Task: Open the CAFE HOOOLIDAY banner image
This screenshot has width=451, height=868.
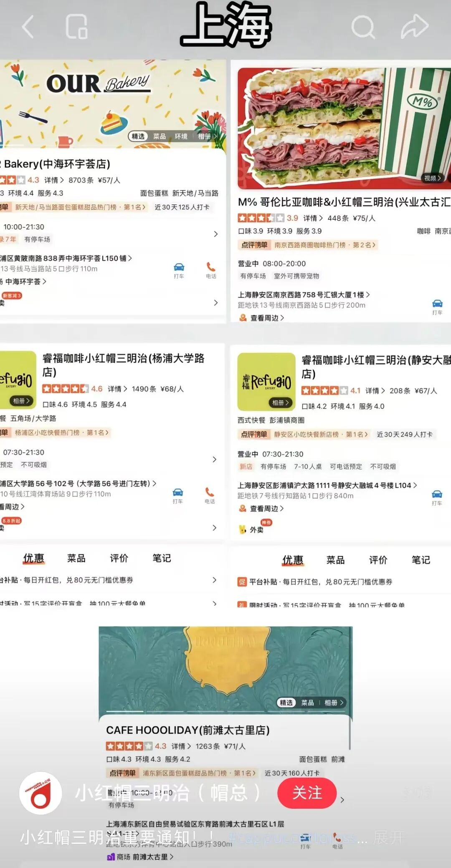Action: tap(225, 670)
